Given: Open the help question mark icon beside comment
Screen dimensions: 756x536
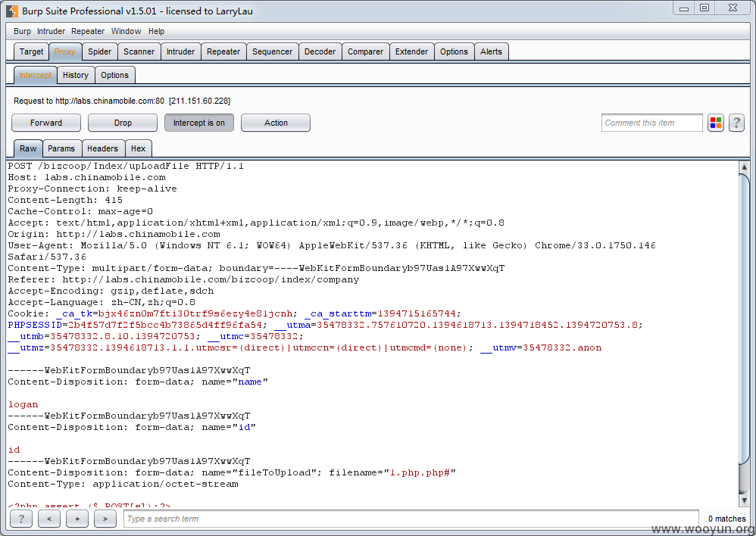Looking at the screenshot, I should coord(736,123).
